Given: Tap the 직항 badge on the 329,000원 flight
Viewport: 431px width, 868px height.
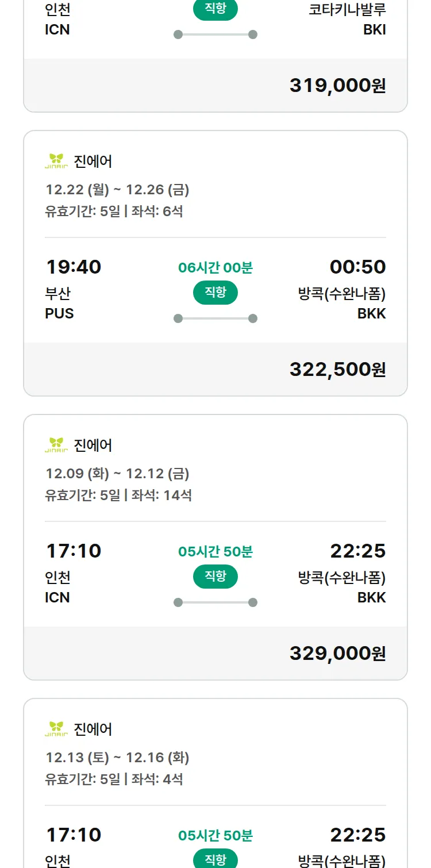Looking at the screenshot, I should (x=215, y=577).
